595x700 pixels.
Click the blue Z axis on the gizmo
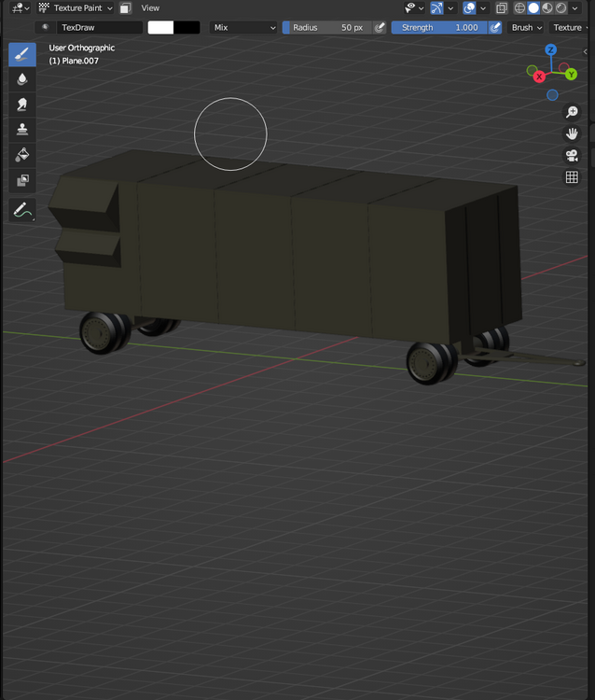pyautogui.click(x=551, y=49)
